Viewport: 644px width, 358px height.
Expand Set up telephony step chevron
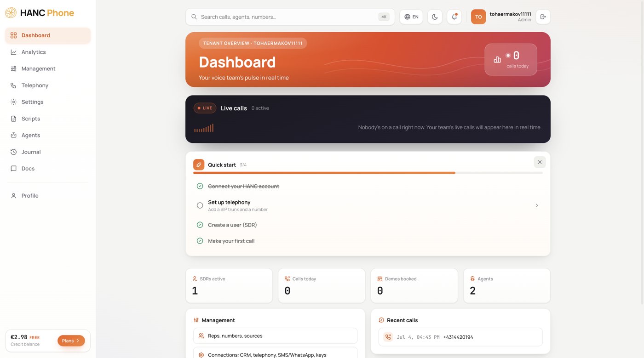(537, 205)
